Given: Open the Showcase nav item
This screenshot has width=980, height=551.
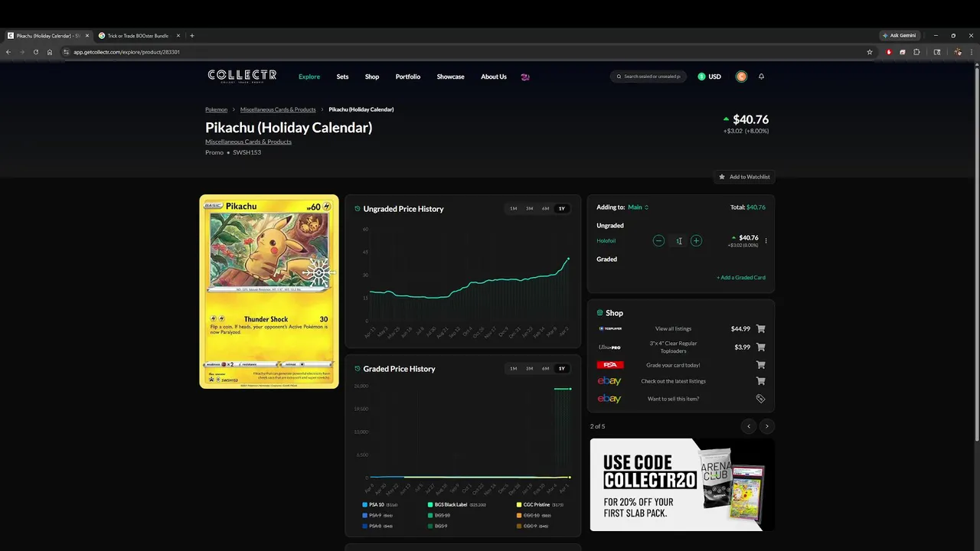Looking at the screenshot, I should (x=450, y=77).
